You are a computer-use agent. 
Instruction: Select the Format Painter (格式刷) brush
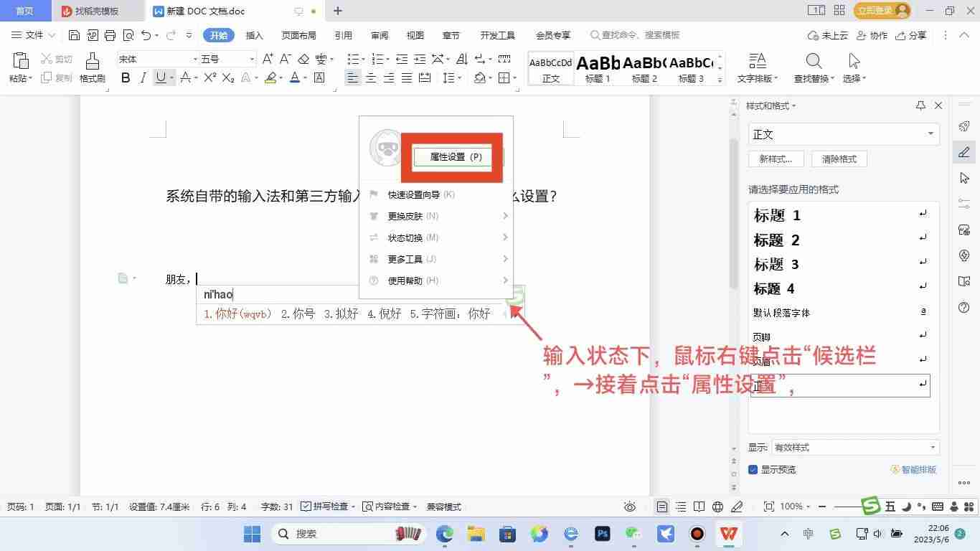coord(92,67)
